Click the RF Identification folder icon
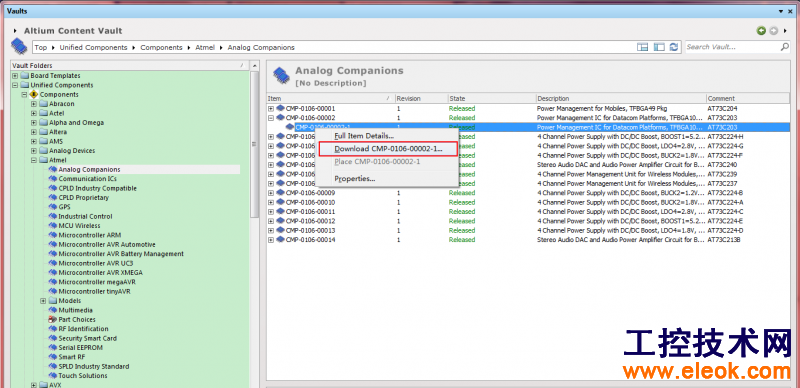This screenshot has width=800, height=388. tap(53, 329)
